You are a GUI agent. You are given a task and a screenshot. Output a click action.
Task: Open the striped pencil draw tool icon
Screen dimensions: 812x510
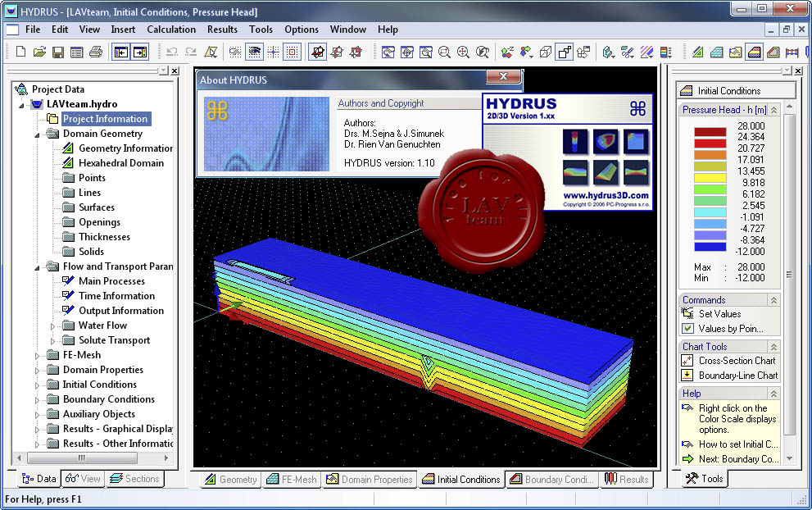[646, 52]
